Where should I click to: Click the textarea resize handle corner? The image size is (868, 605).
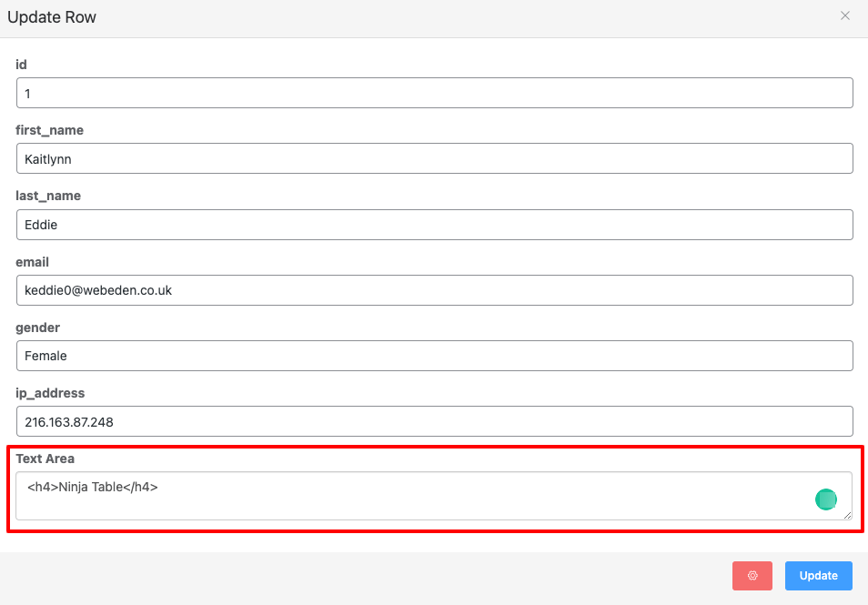(x=847, y=515)
